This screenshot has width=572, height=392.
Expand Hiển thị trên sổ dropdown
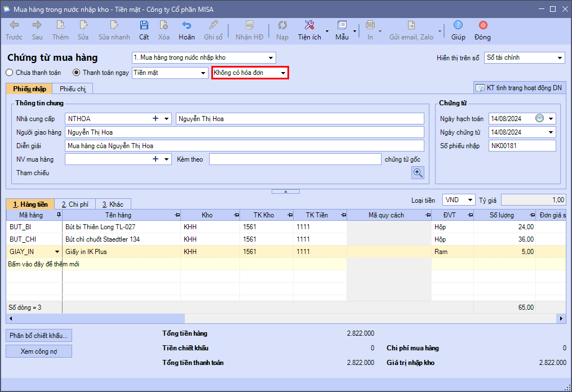(560, 58)
